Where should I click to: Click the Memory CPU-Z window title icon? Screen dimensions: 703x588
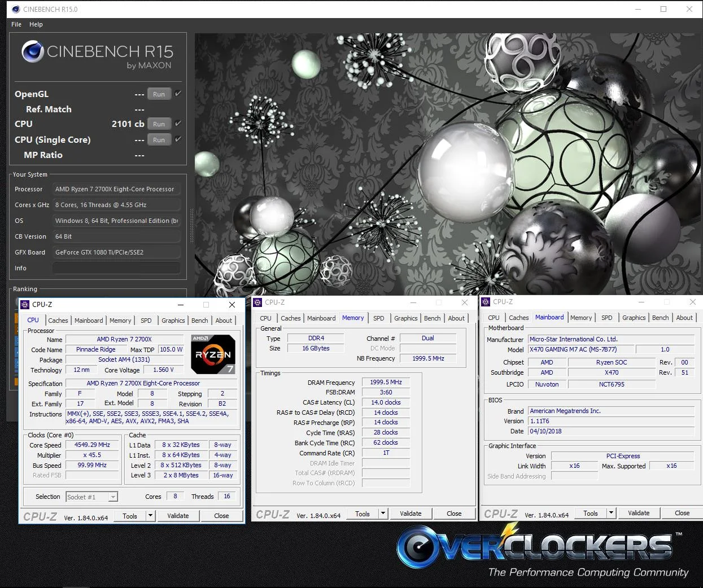point(257,302)
